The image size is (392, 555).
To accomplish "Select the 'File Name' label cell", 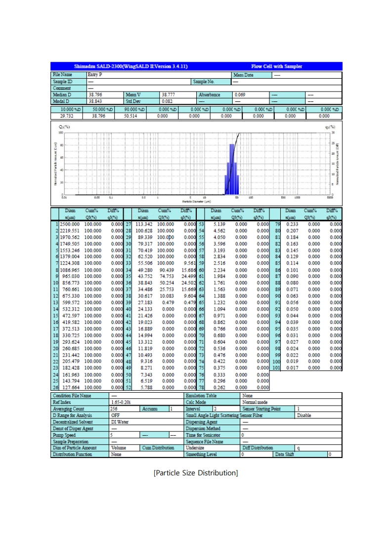I will 69,75.
